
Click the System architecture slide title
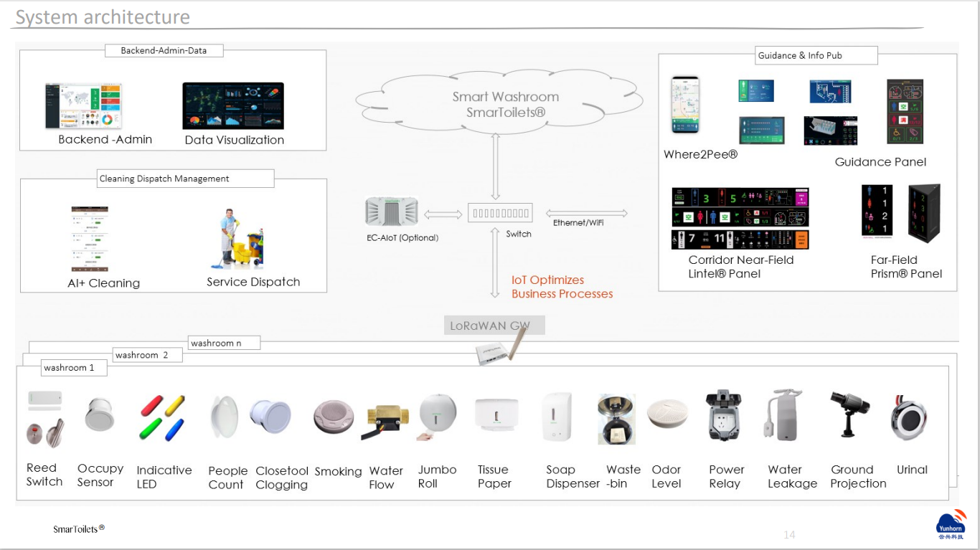pos(103,17)
